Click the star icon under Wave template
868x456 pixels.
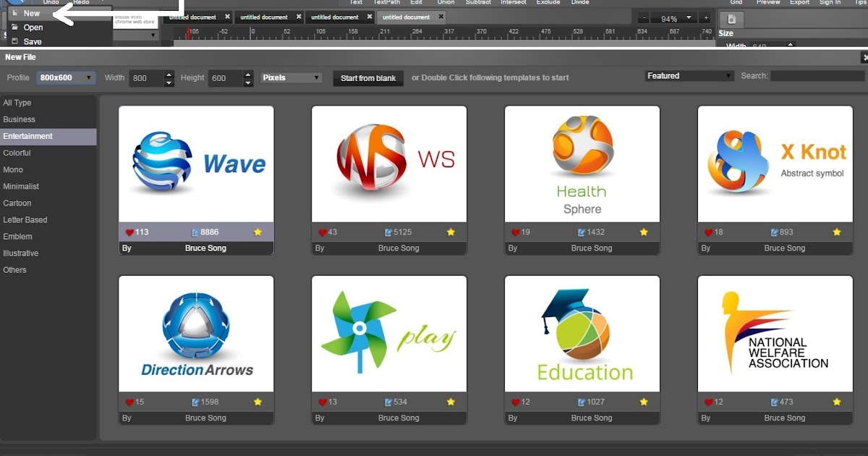(x=258, y=232)
